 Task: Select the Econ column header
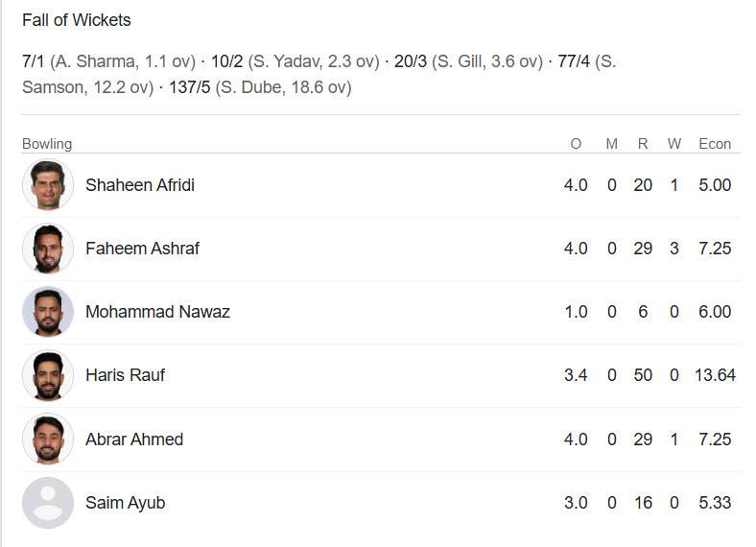pos(715,144)
